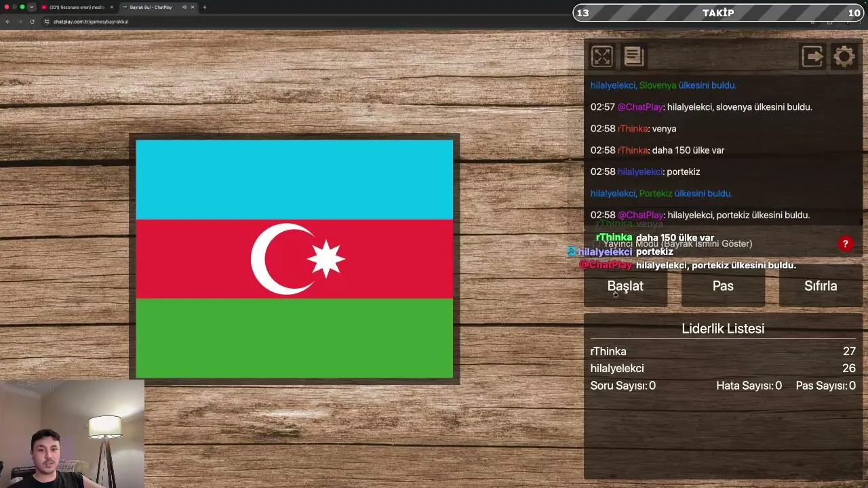Click the Liderlik Listesi heading

point(723,329)
